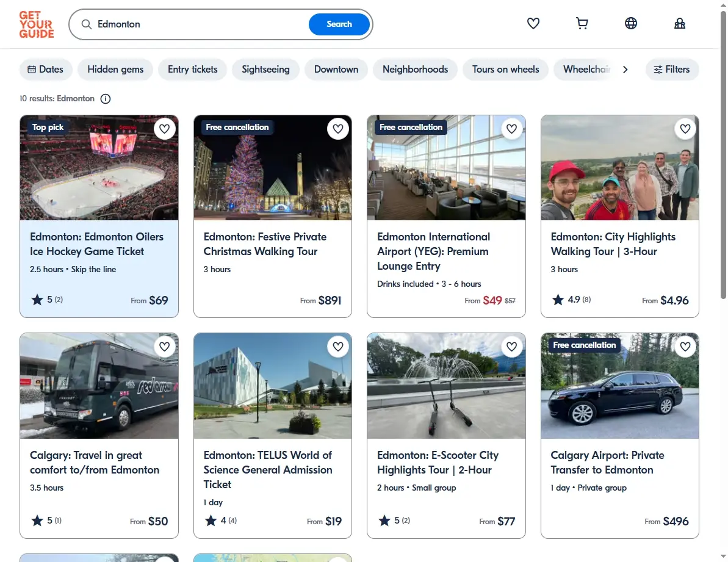Open TELUS World of Science Admission title

click(268, 470)
